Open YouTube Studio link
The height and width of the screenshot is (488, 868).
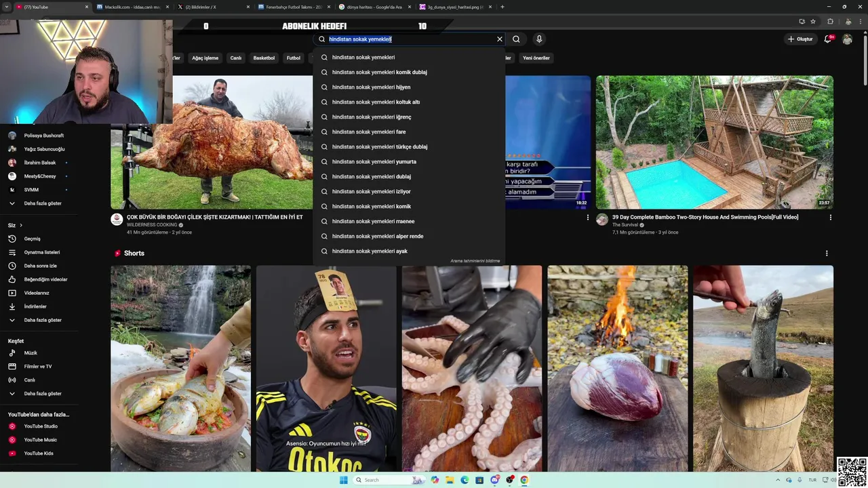tap(41, 426)
